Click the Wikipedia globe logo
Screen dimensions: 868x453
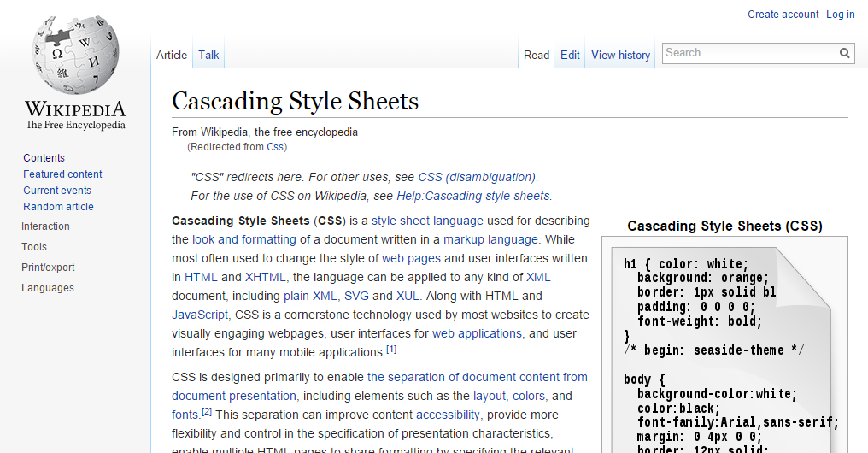pos(75,54)
